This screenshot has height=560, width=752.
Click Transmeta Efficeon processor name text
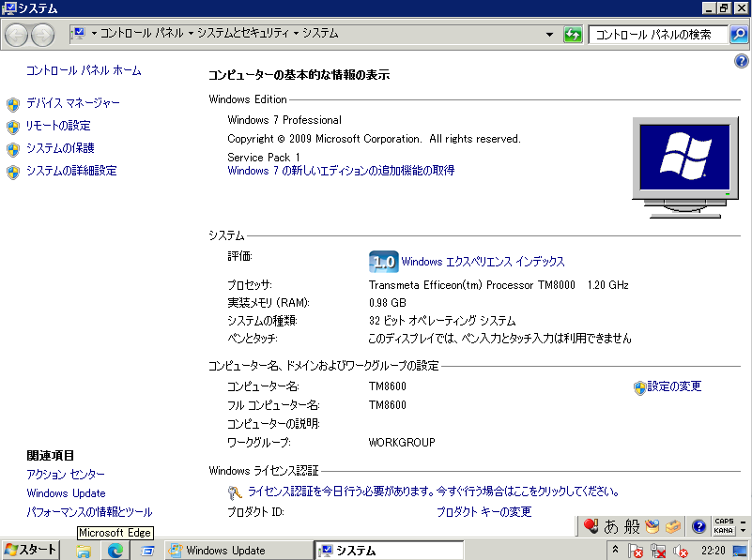click(472, 285)
